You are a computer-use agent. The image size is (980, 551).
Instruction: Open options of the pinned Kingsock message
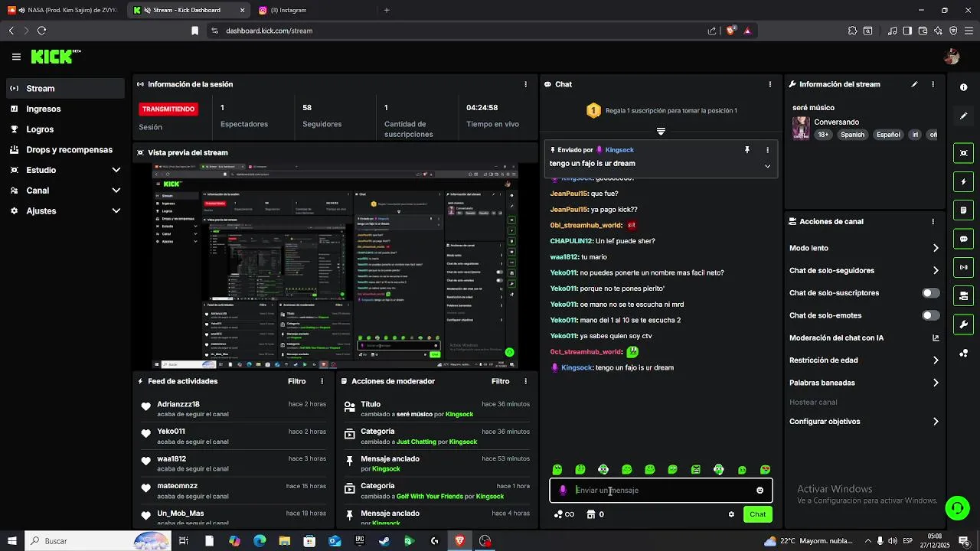click(x=767, y=150)
